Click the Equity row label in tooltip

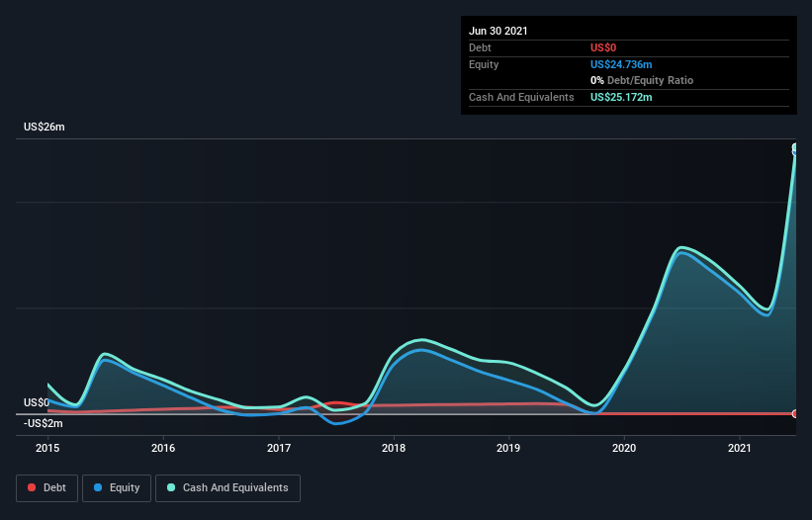pos(484,64)
